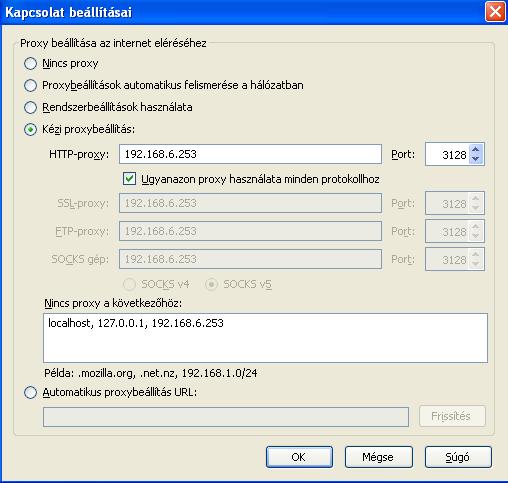Click the Mégse cancel button
This screenshot has height=483, width=508.
[379, 457]
